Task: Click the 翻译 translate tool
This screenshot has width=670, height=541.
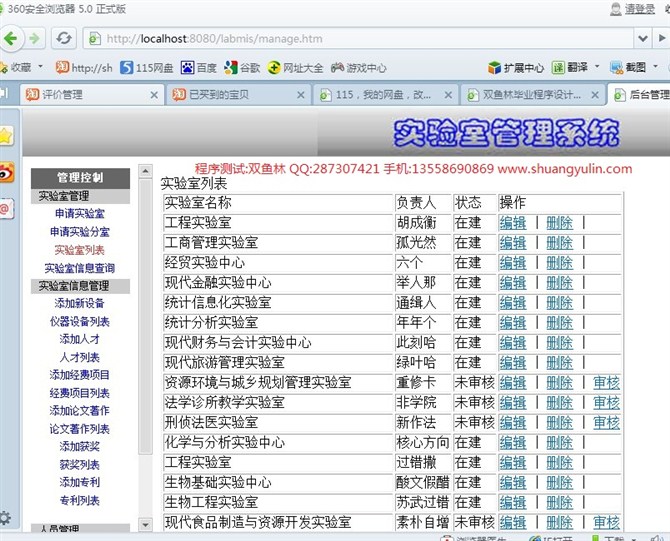Action: coord(570,68)
